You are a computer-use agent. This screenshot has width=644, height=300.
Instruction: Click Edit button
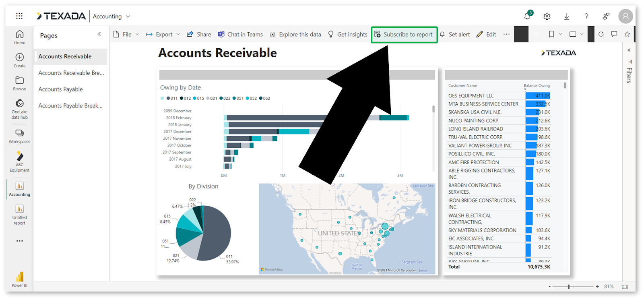(x=486, y=34)
